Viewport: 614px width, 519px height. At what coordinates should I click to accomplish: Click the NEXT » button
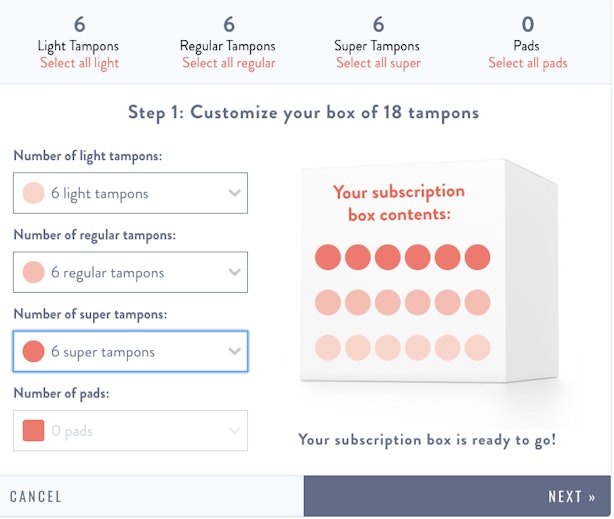(x=457, y=496)
